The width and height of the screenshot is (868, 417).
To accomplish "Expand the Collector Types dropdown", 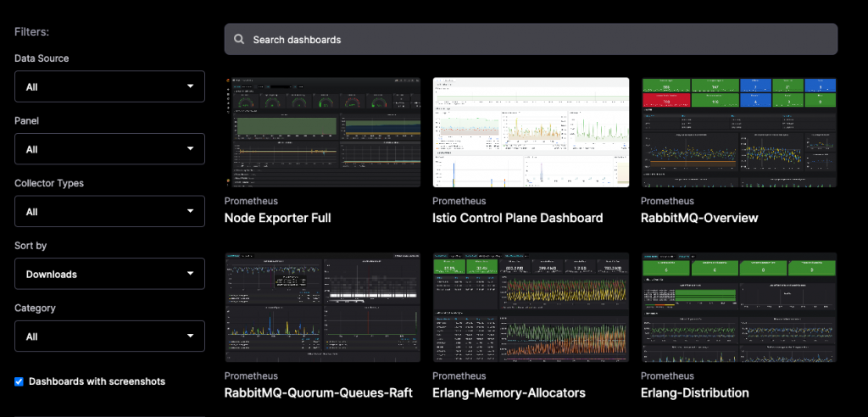I will [x=109, y=212].
